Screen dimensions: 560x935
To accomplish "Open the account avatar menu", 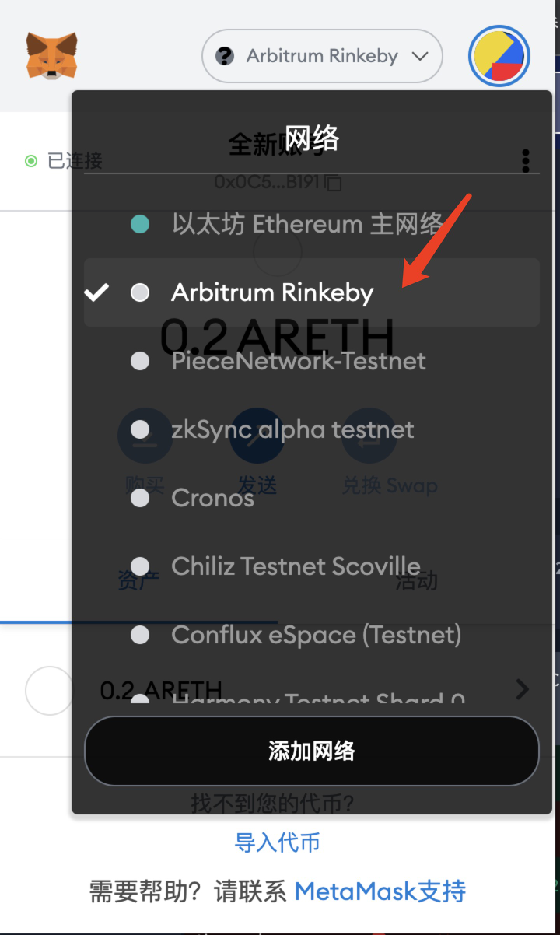I will point(499,56).
